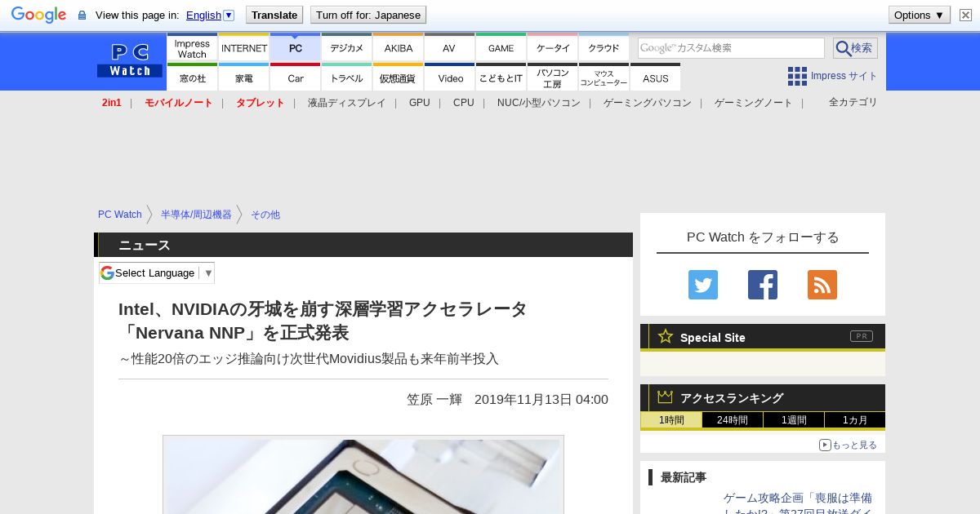This screenshot has height=514, width=980.
Task: Open the AKIBA nav tab
Action: point(399,48)
